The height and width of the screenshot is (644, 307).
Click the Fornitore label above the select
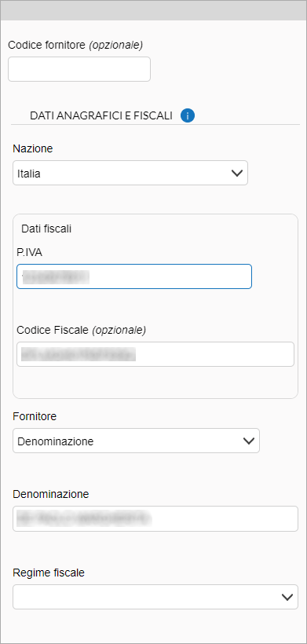point(35,416)
